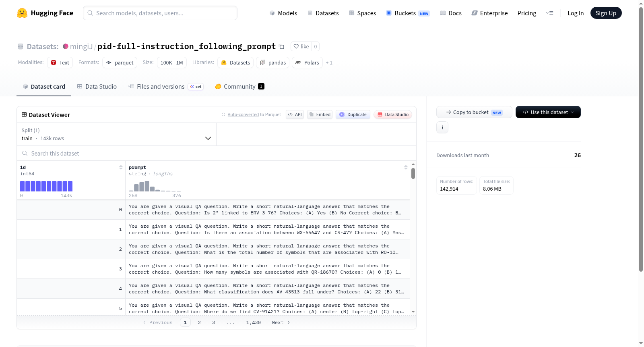Viewport: 644px width, 347px height.
Task: Click the Datasets stack icon beside title
Action: (x=21, y=46)
